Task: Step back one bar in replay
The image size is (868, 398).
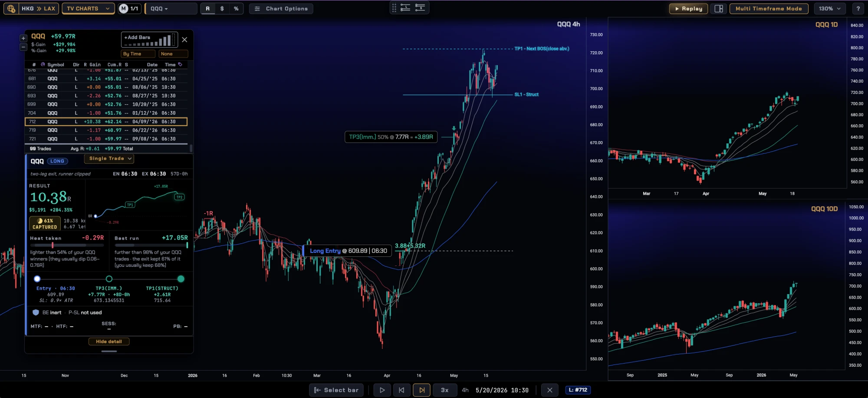Action: (401, 390)
